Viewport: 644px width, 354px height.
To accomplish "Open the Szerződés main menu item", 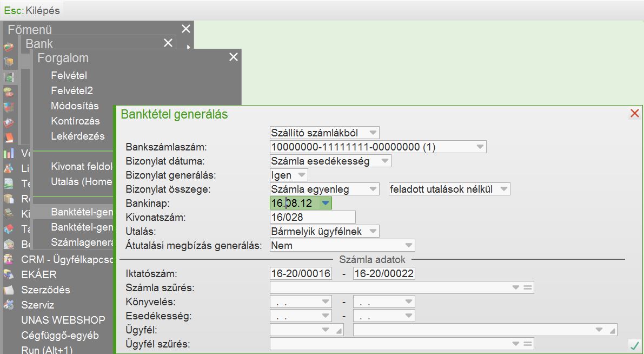I will 45,290.
